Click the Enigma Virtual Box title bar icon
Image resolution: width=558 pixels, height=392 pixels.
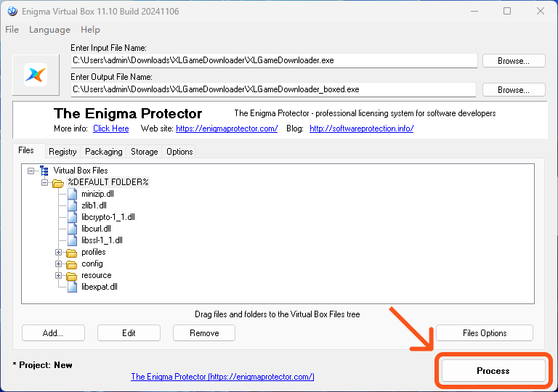point(12,12)
